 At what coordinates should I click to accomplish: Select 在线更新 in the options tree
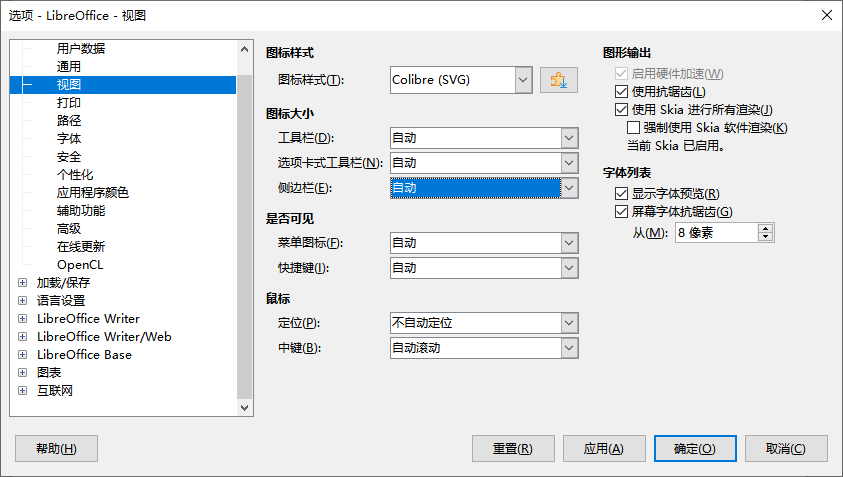(x=81, y=247)
